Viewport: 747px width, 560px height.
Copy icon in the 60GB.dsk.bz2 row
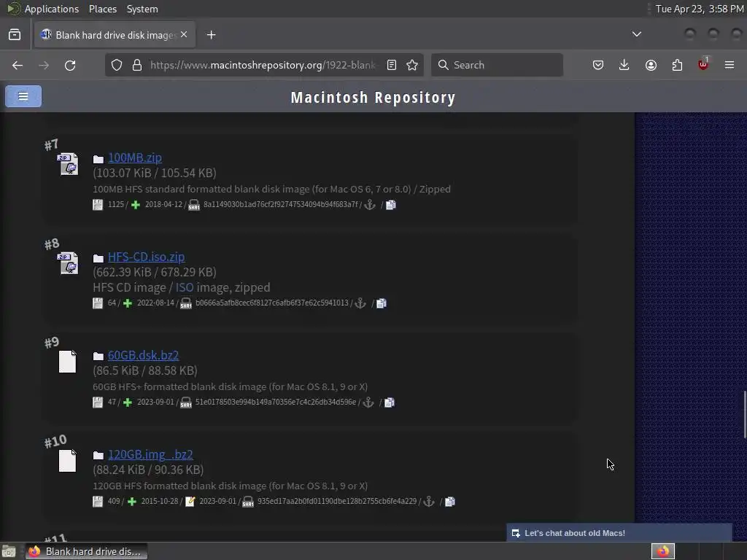pos(390,402)
